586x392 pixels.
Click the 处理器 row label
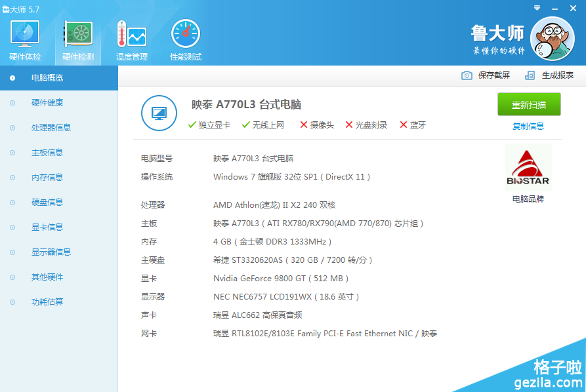[x=153, y=205]
